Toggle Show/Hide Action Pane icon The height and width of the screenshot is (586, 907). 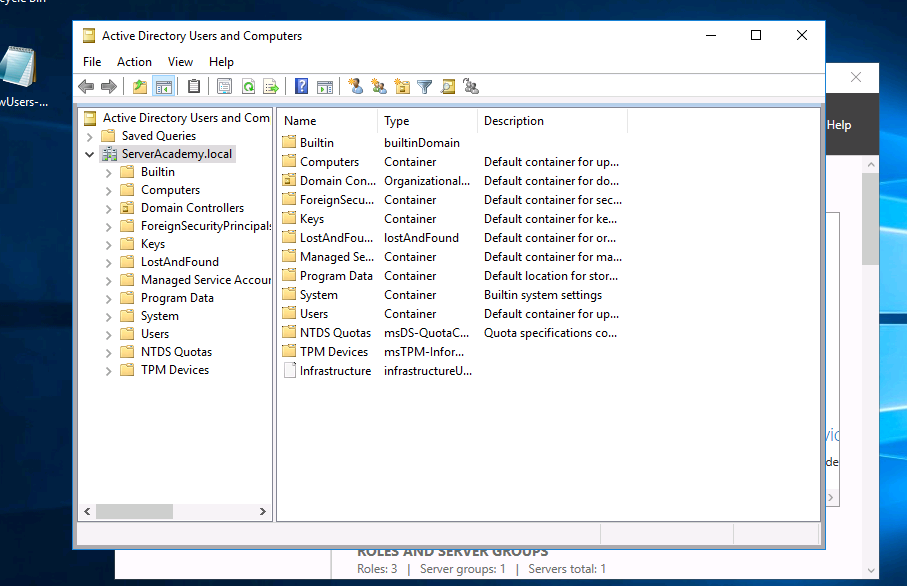(x=325, y=87)
